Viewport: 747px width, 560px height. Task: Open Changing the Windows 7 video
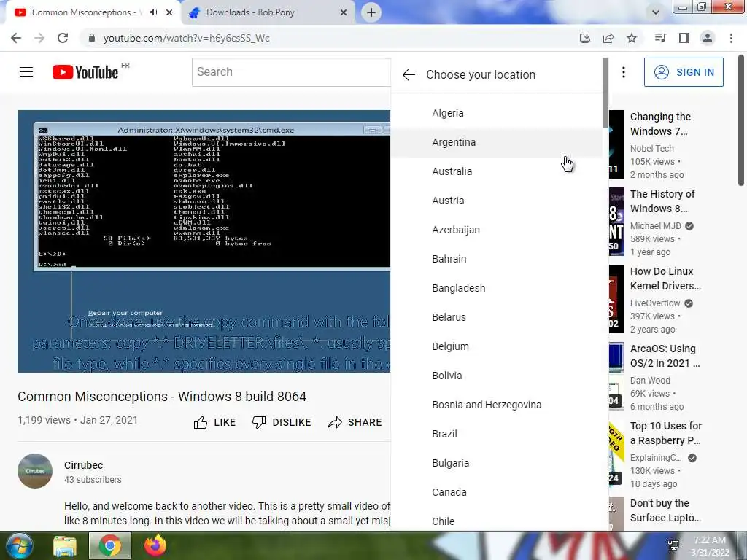[659, 124]
